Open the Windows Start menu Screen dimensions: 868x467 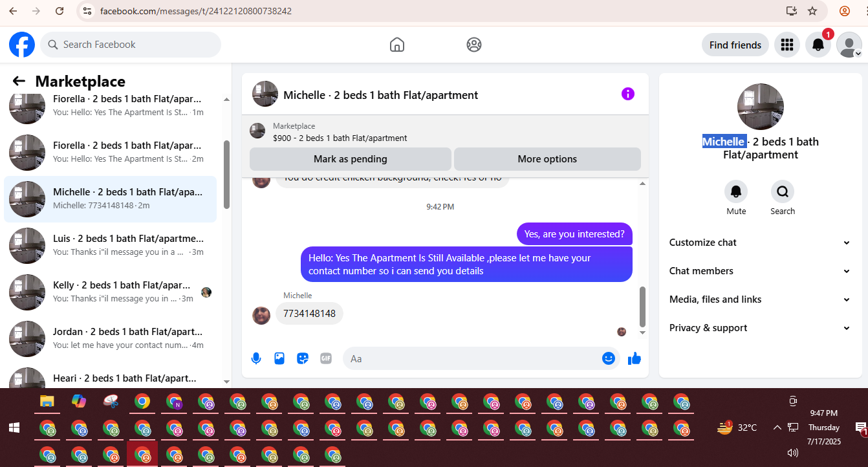(x=14, y=428)
